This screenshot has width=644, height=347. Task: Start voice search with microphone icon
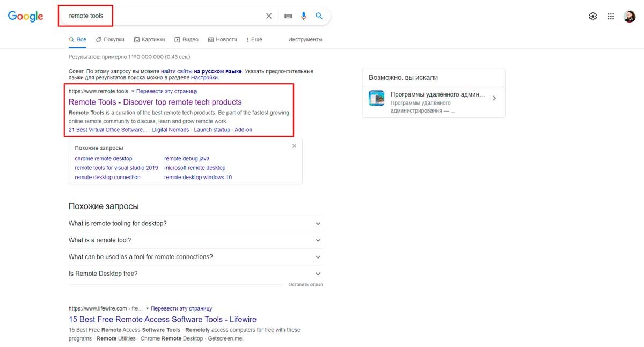point(304,16)
